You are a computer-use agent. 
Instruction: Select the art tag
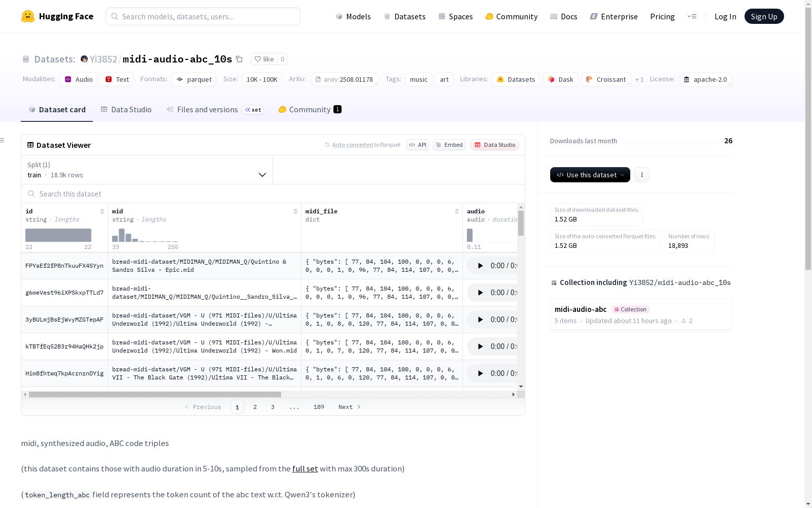(x=444, y=79)
